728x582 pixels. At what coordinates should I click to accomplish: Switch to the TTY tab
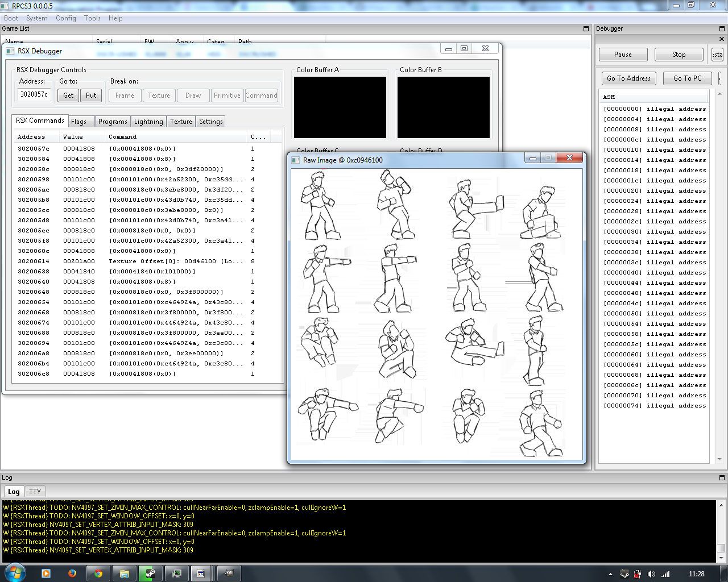pyautogui.click(x=35, y=492)
